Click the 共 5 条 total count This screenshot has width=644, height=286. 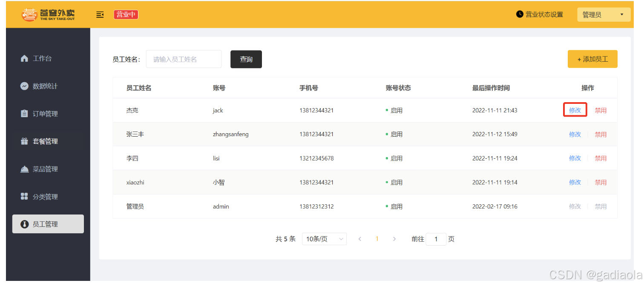point(285,239)
